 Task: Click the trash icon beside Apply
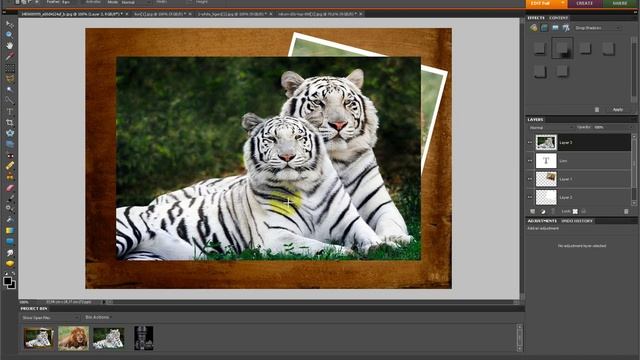[x=597, y=109]
